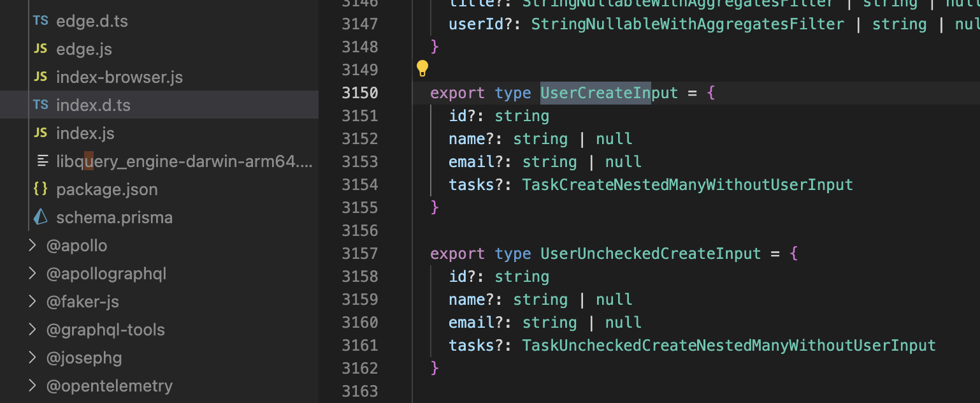The width and height of the screenshot is (980, 403).
Task: Click the curly-braces icon beside package.json
Action: click(40, 189)
